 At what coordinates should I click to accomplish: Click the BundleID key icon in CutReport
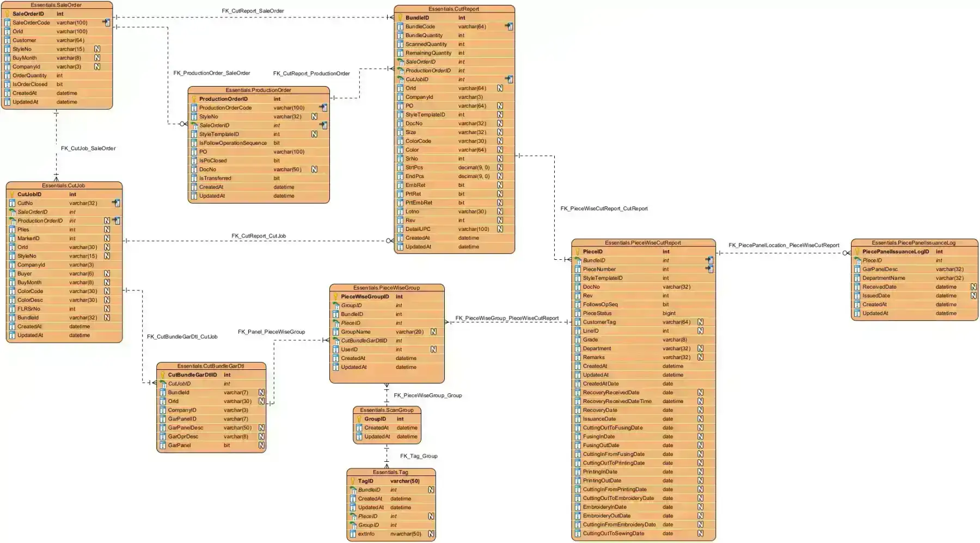400,17
